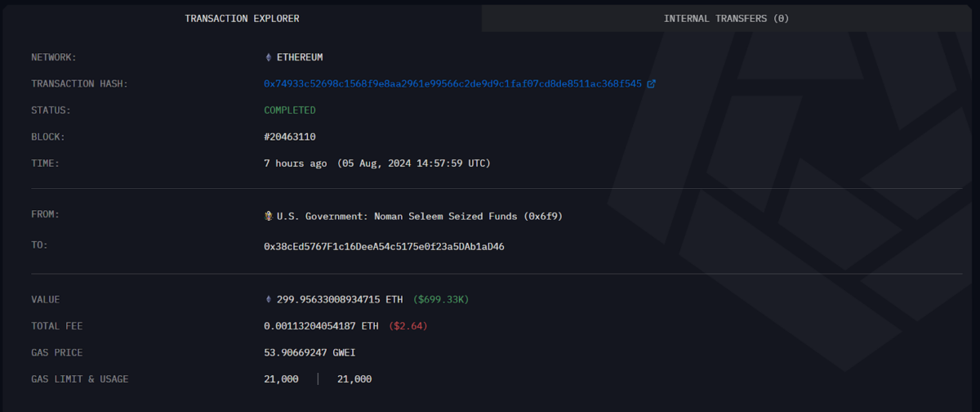This screenshot has height=412, width=980.
Task: Click the GAS PRICE label
Action: point(57,352)
